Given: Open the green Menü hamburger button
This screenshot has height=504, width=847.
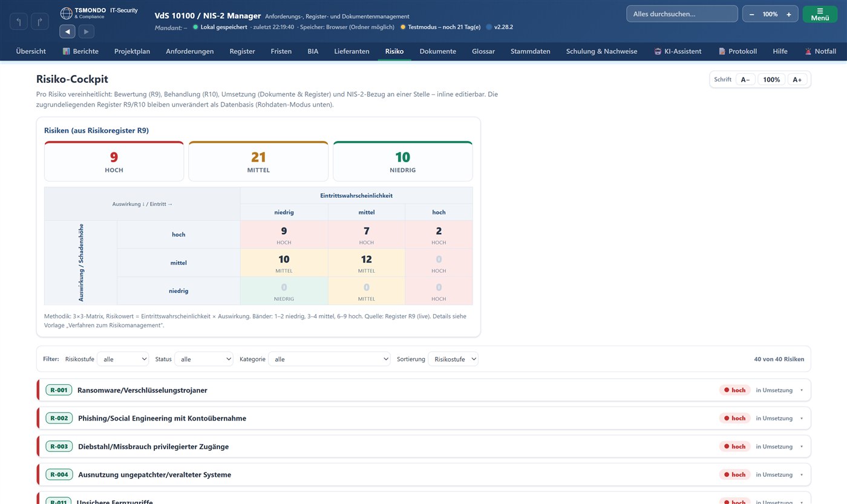Looking at the screenshot, I should 820,14.
